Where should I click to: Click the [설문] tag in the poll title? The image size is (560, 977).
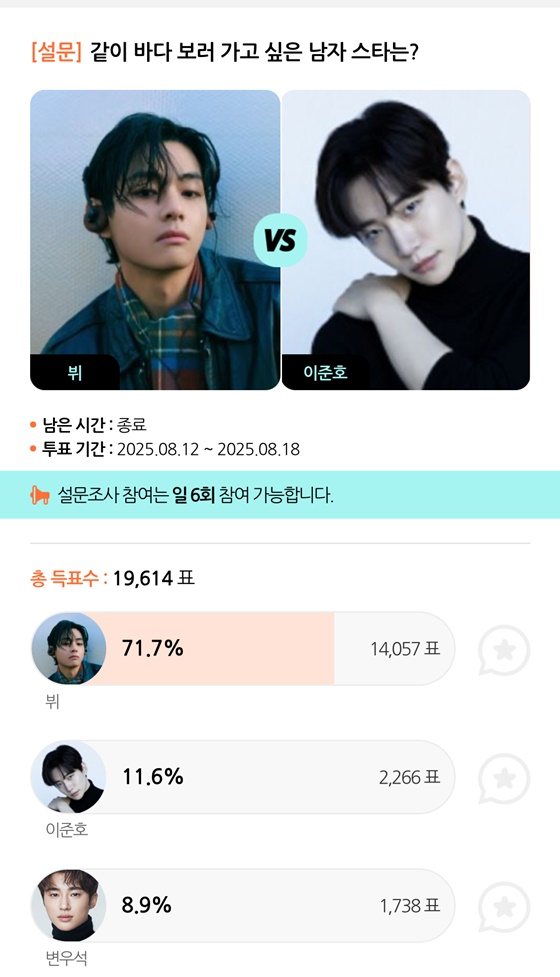(56, 52)
